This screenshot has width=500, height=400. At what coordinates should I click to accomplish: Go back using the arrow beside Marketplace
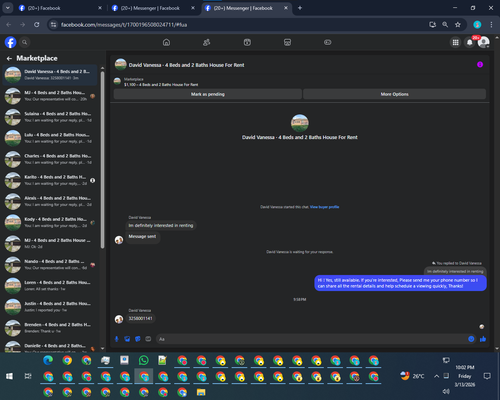[x=9, y=58]
